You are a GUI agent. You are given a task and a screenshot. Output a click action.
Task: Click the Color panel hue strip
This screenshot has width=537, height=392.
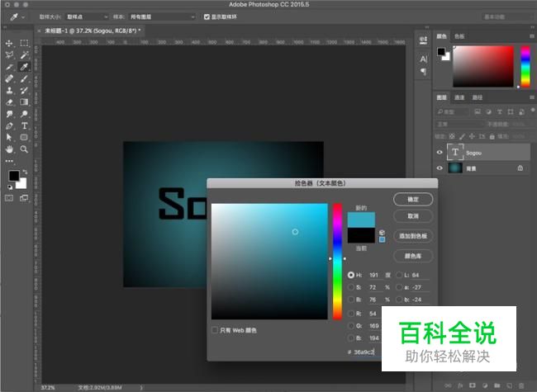coord(525,66)
